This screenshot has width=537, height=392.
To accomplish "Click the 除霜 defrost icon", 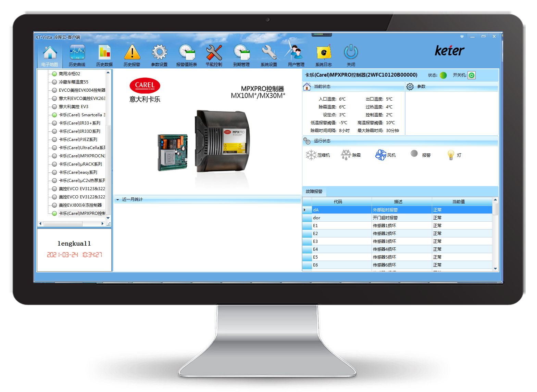I will click(346, 155).
